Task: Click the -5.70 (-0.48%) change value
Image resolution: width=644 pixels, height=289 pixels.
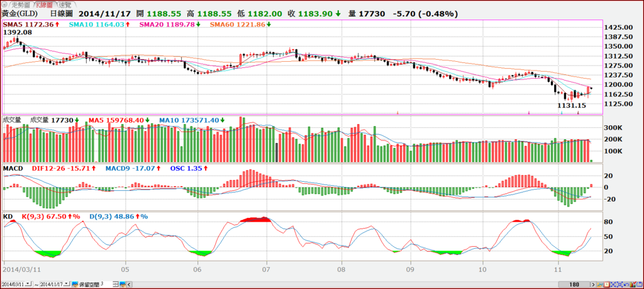Action: pyautogui.click(x=425, y=14)
